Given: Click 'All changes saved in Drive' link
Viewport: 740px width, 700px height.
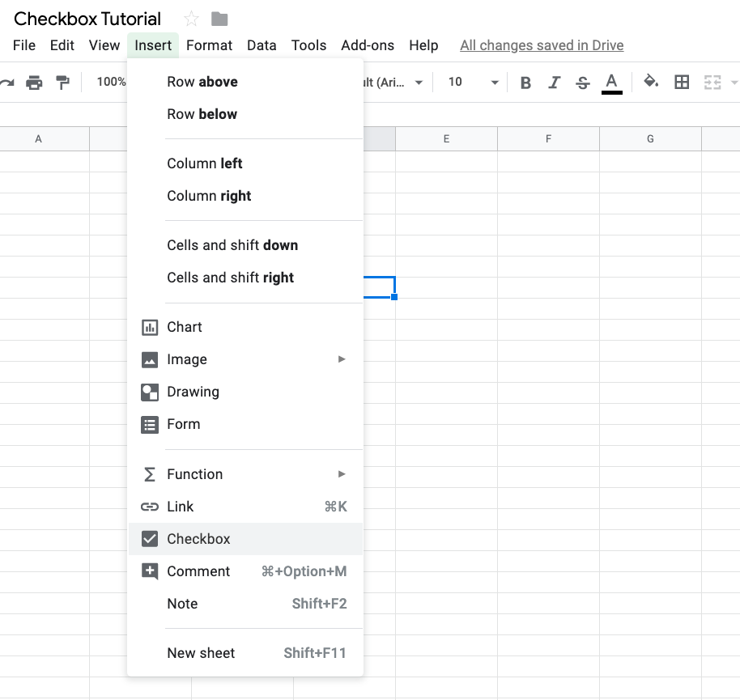Looking at the screenshot, I should (x=542, y=45).
